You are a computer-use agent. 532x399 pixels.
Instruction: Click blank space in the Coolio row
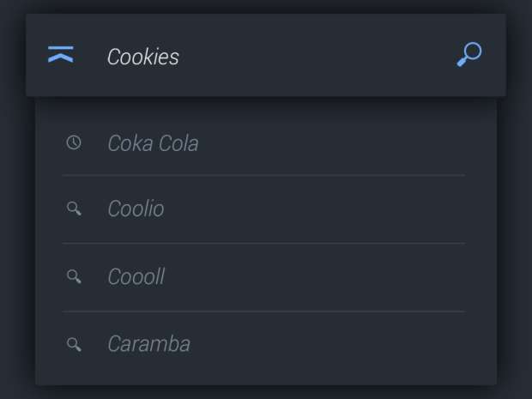[x=343, y=209]
